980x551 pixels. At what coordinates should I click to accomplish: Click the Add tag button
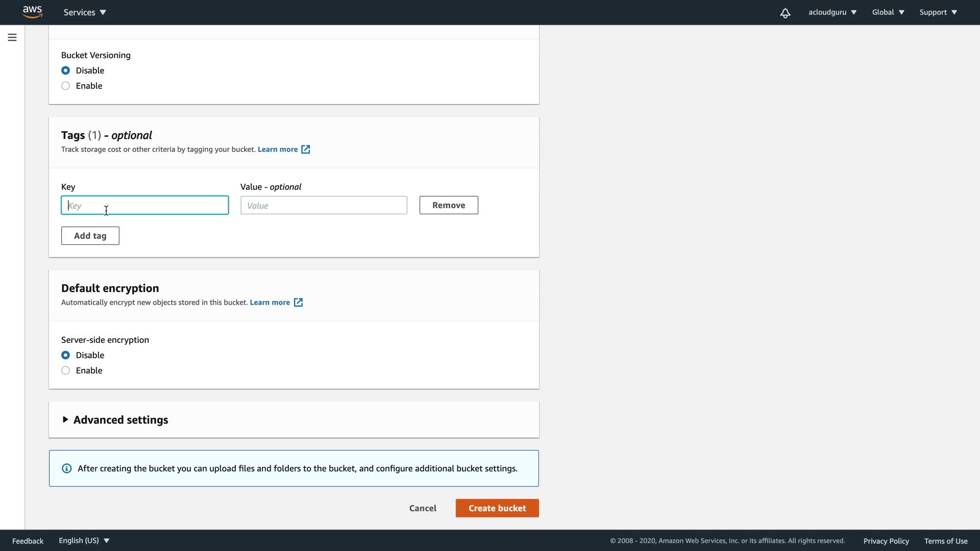(x=90, y=236)
